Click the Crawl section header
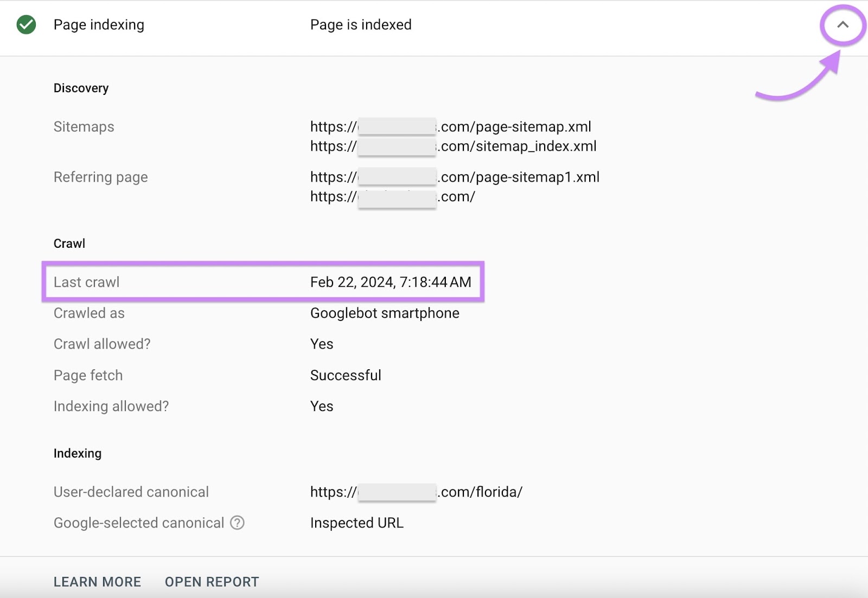The image size is (868, 598). point(69,243)
